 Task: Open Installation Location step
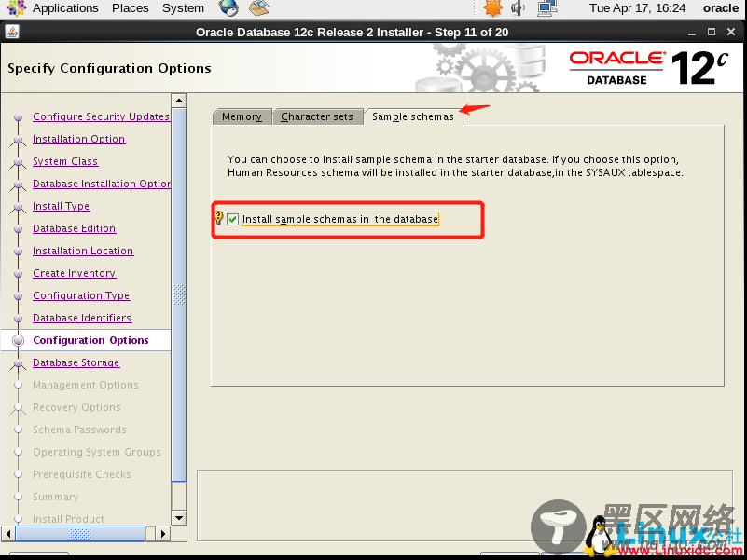coord(83,251)
